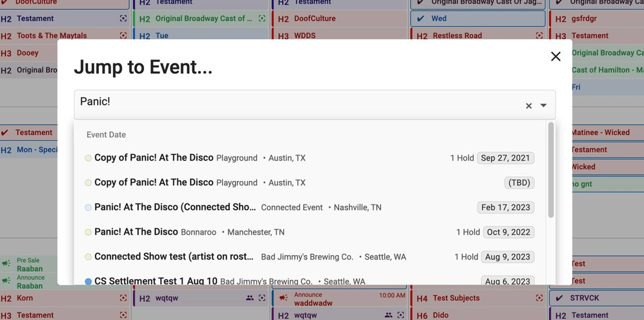The image size is (644, 320).
Task: Click the megaphone icon for Pre Sale Raaban
Action: pos(6,263)
